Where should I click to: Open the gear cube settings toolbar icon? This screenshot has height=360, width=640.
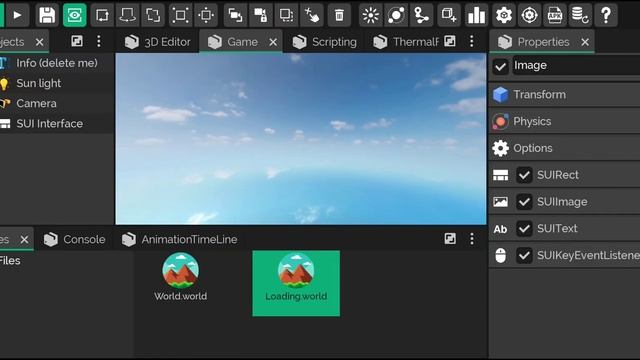(x=504, y=16)
